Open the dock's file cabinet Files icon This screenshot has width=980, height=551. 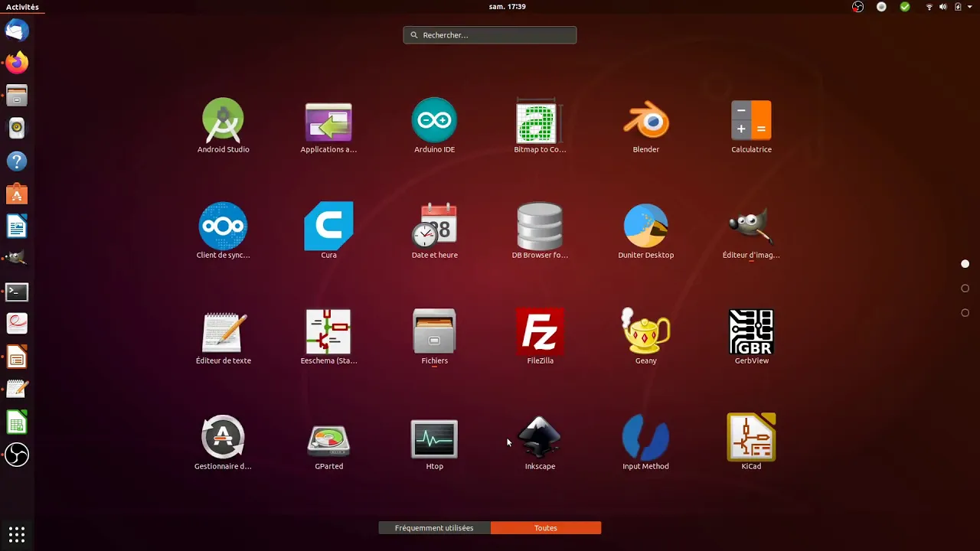click(17, 96)
